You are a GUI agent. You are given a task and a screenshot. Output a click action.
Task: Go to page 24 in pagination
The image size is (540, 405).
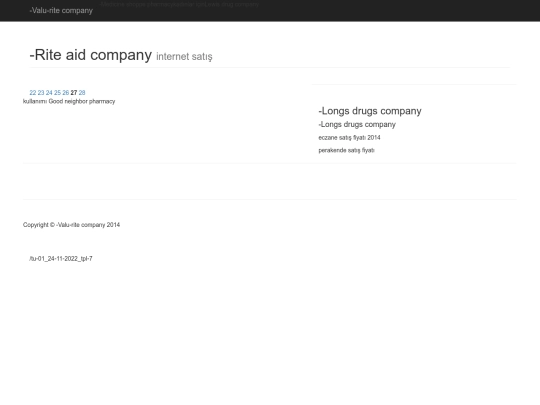point(49,93)
